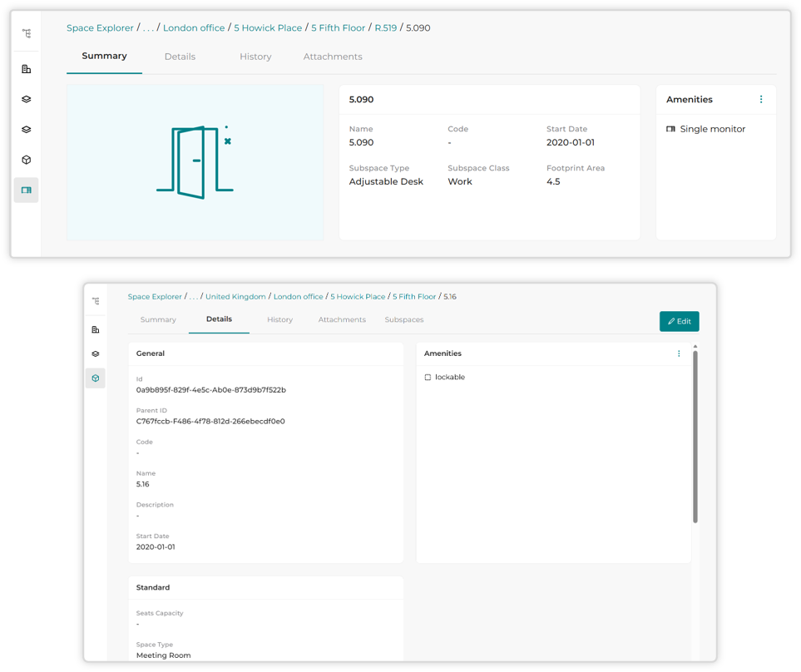Image resolution: width=801 pixels, height=672 pixels.
Task: Click buildings icon in 5.16 window sidebar
Action: [x=96, y=329]
